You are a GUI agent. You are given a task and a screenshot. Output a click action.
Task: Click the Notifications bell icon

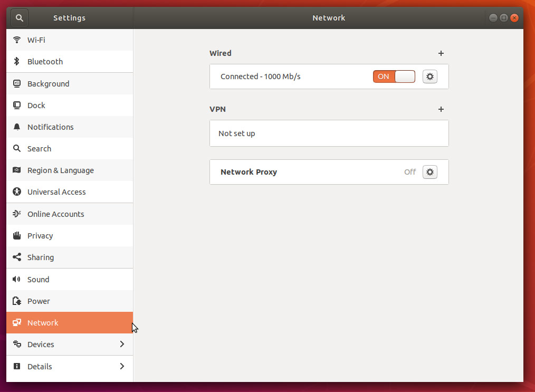pos(17,127)
